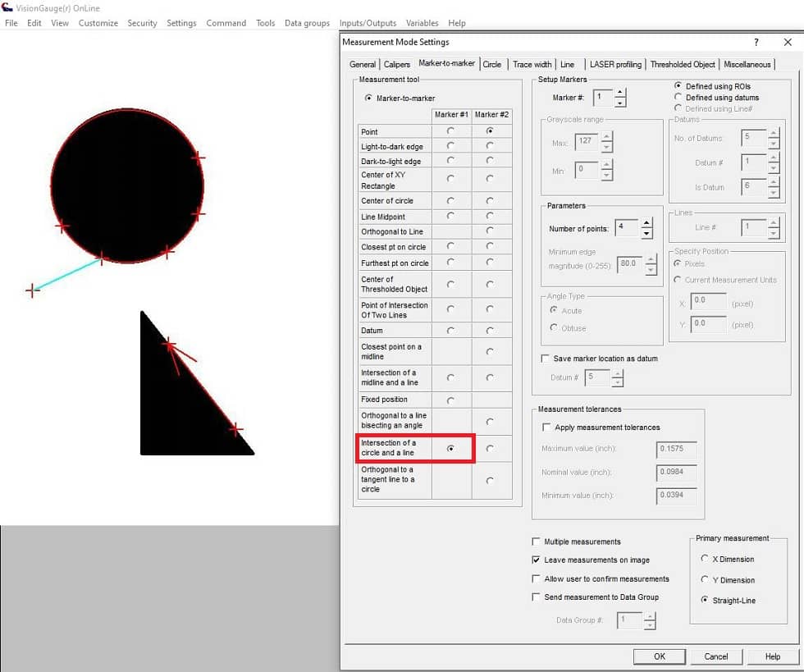Image resolution: width=804 pixels, height=672 pixels.
Task: Switch to the Circle tab
Action: (x=491, y=65)
